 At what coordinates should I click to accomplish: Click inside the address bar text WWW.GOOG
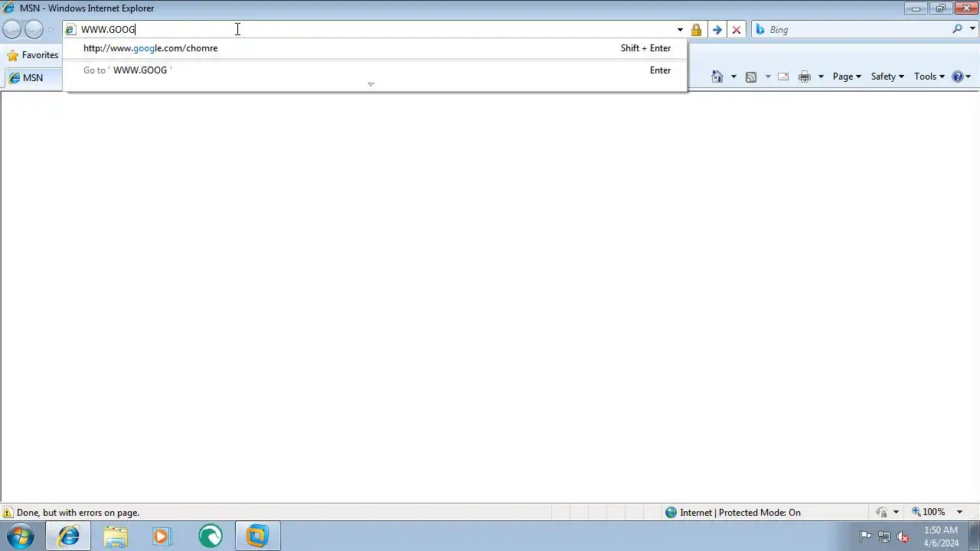108,30
